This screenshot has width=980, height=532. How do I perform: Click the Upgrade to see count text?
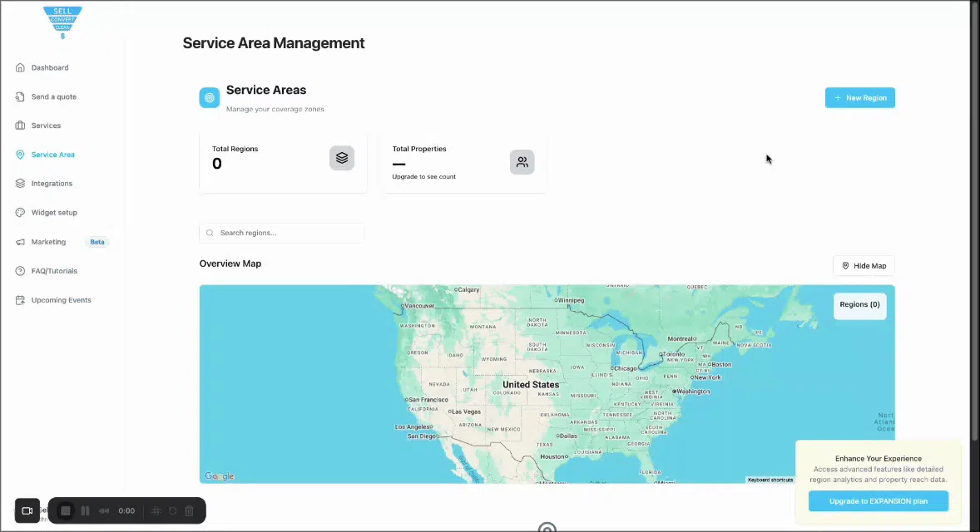click(x=423, y=177)
